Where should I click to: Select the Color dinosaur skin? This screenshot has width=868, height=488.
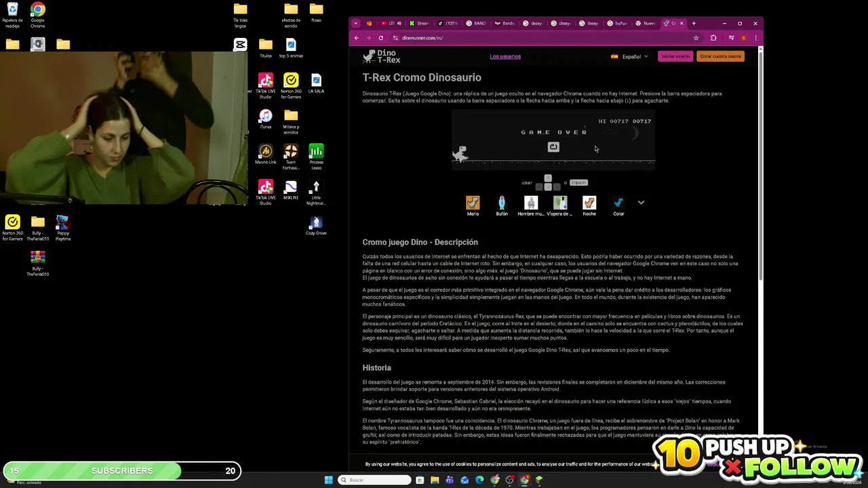[618, 206]
